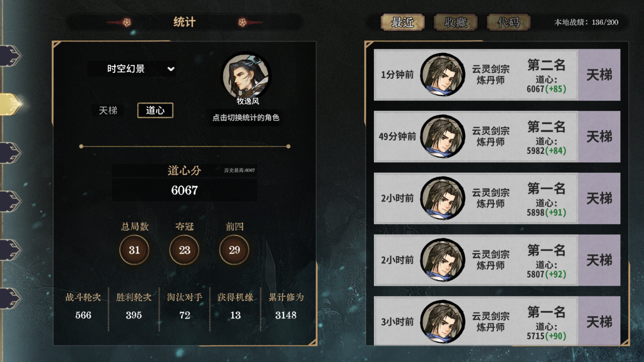This screenshot has width=644, height=362.
Task: Click the 牧逸风 character portrait
Action: (246, 76)
